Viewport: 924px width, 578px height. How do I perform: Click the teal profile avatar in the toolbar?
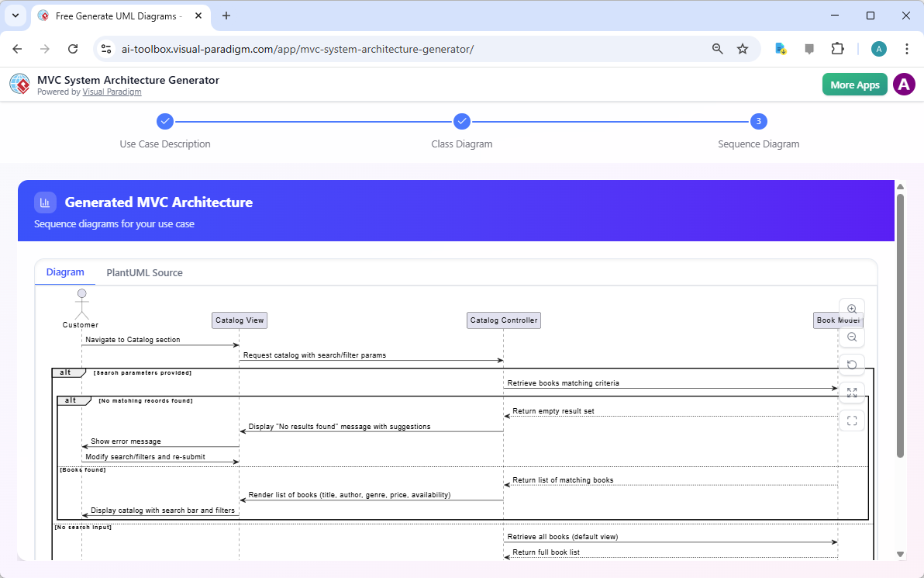pos(879,48)
